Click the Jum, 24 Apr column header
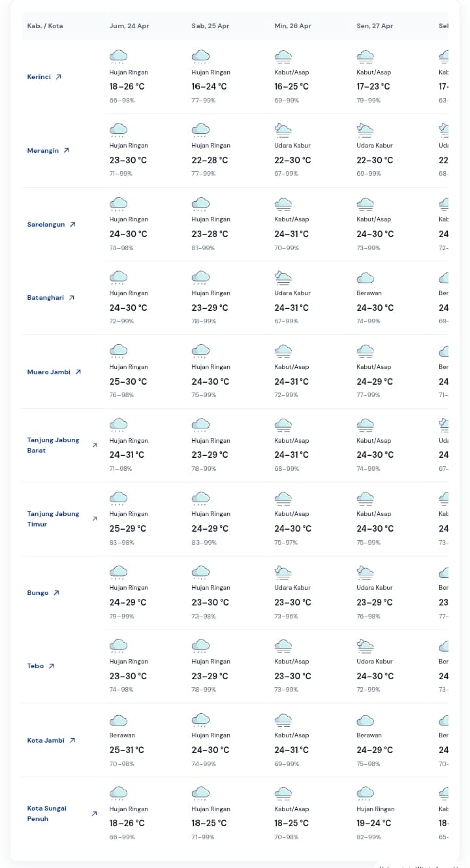 [x=129, y=26]
